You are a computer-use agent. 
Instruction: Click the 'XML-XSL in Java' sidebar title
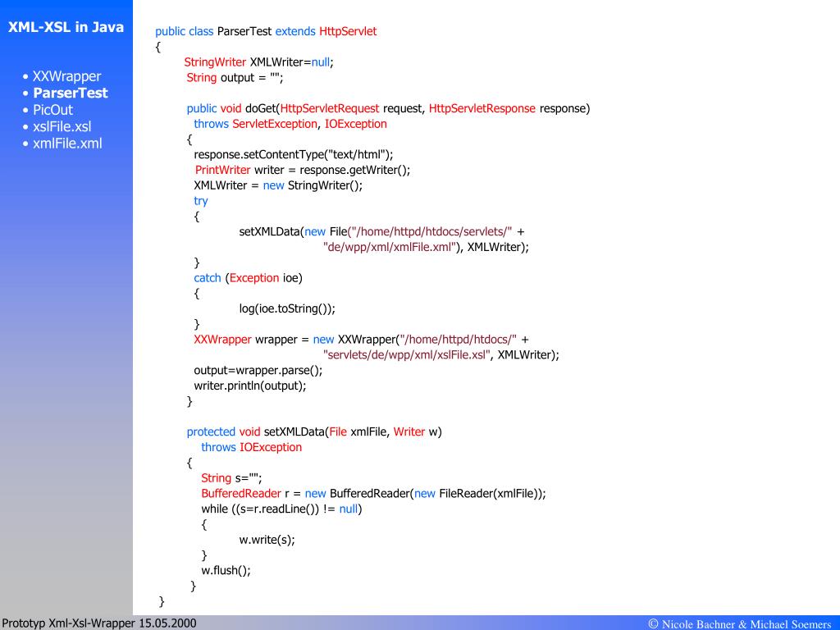point(66,27)
